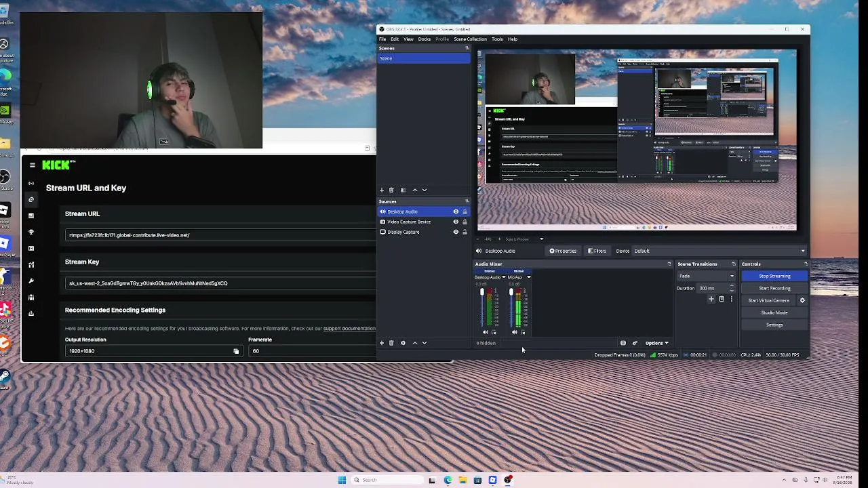
Task: Open the Tools menu in OBS
Action: 497,39
